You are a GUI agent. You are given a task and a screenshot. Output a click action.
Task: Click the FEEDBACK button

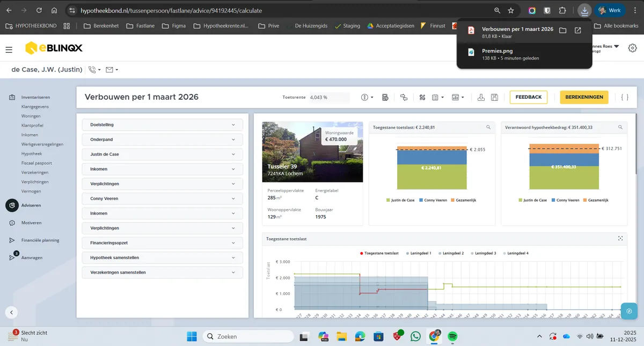pyautogui.click(x=529, y=97)
